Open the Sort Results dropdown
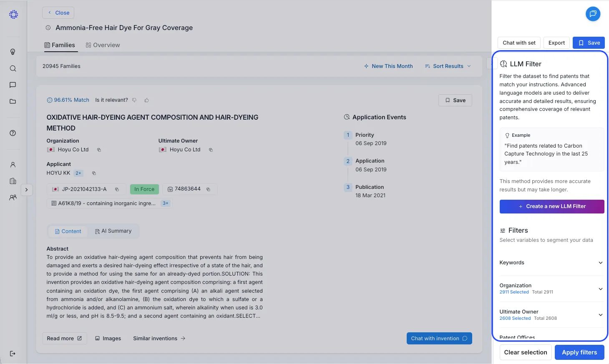Viewport: 609px width, 364px height. [x=448, y=66]
